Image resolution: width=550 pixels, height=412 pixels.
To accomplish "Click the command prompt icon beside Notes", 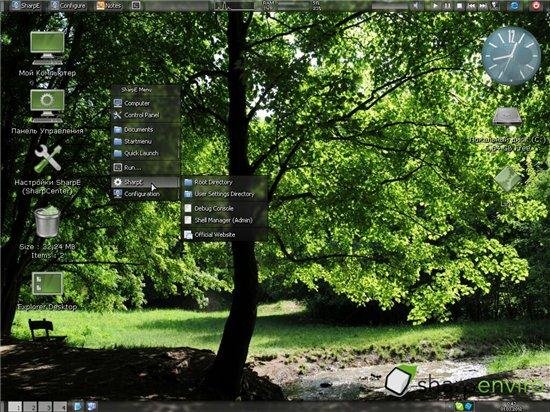I will pos(136,5).
